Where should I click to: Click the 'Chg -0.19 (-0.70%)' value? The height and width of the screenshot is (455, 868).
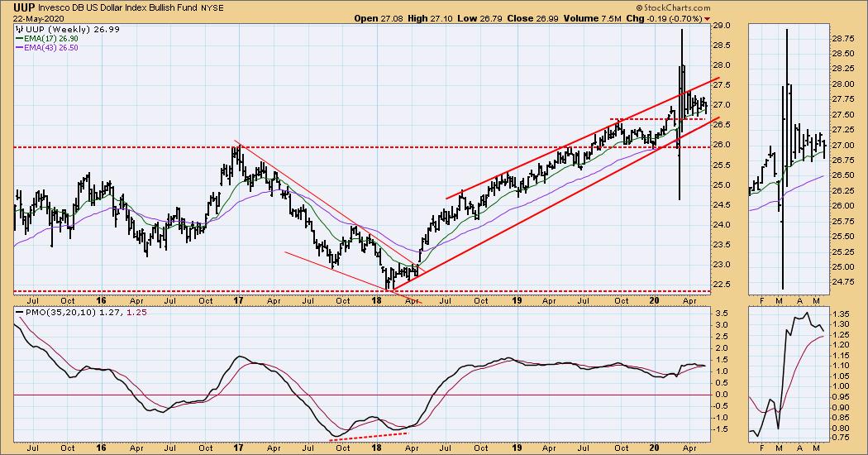(664, 18)
